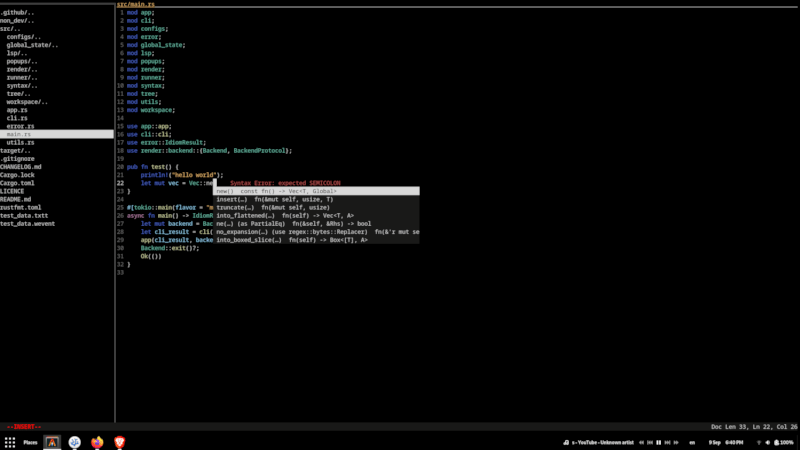The image size is (800, 450).
Task: Click the clock showing 6:40 PM
Action: [x=732, y=442]
